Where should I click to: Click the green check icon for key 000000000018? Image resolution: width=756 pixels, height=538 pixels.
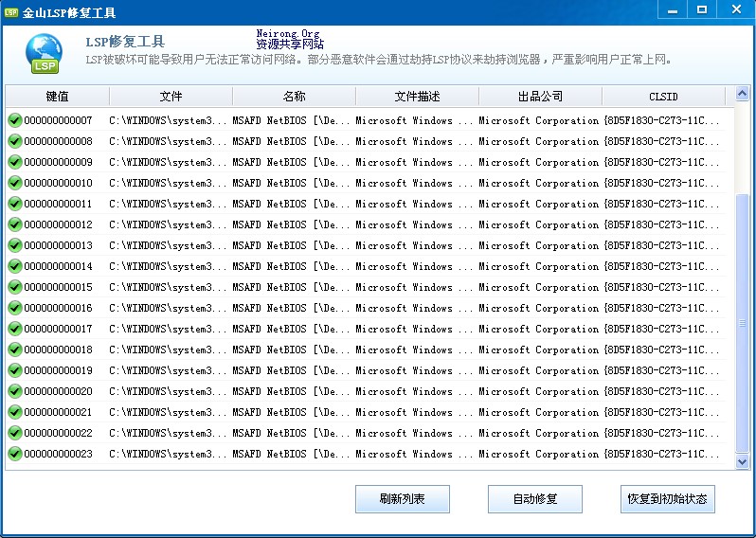tap(15, 350)
